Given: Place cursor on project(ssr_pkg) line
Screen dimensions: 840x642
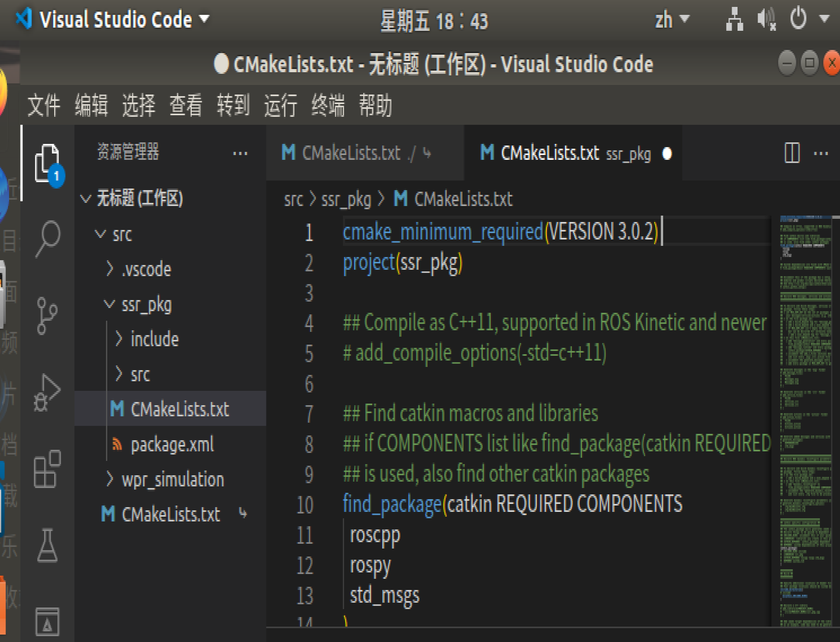Looking at the screenshot, I should (x=402, y=263).
